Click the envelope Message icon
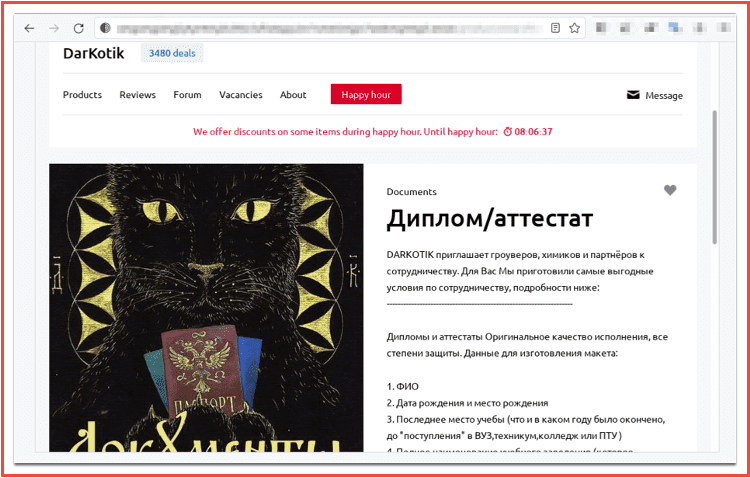The height and width of the screenshot is (478, 750). 633,95
